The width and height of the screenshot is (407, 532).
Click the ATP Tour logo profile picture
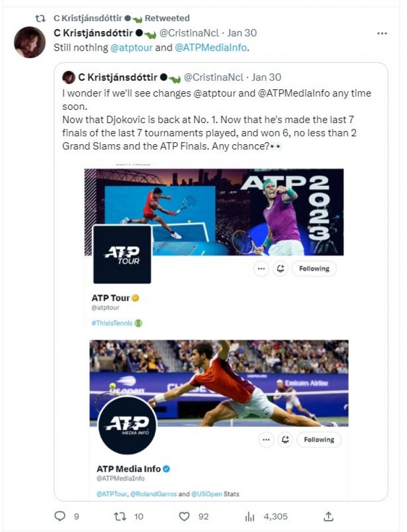pos(122,255)
